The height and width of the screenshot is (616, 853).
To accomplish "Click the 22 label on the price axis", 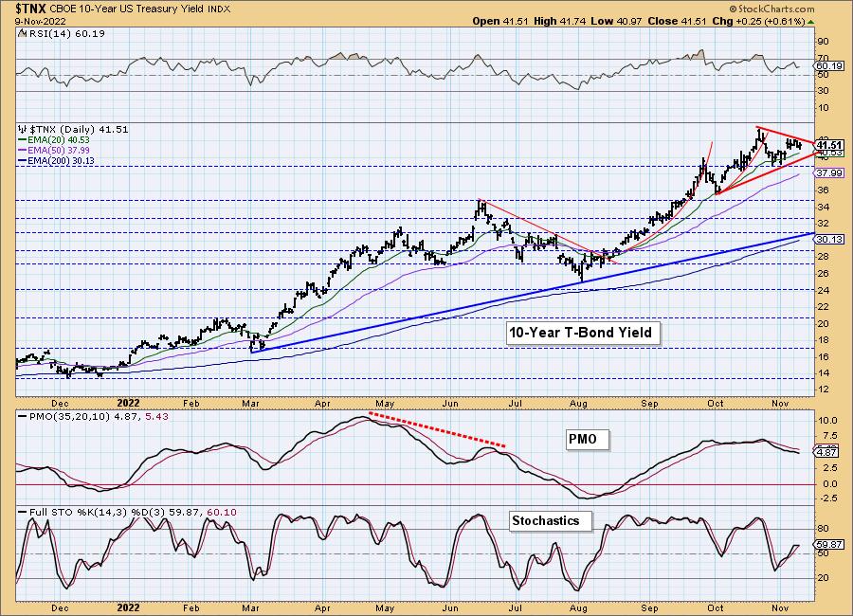I will [x=823, y=307].
